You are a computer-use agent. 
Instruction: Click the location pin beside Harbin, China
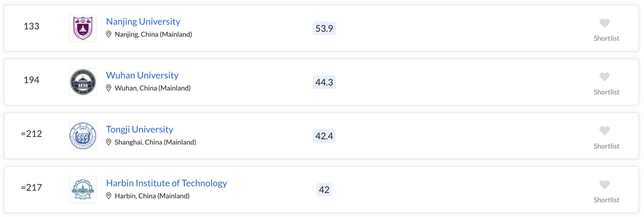(x=109, y=196)
